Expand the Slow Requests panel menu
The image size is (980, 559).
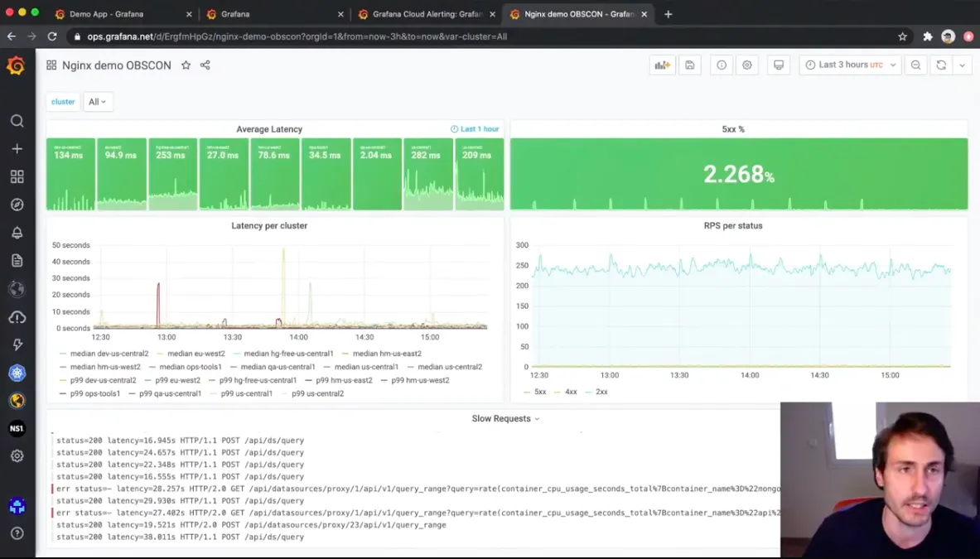pyautogui.click(x=505, y=418)
